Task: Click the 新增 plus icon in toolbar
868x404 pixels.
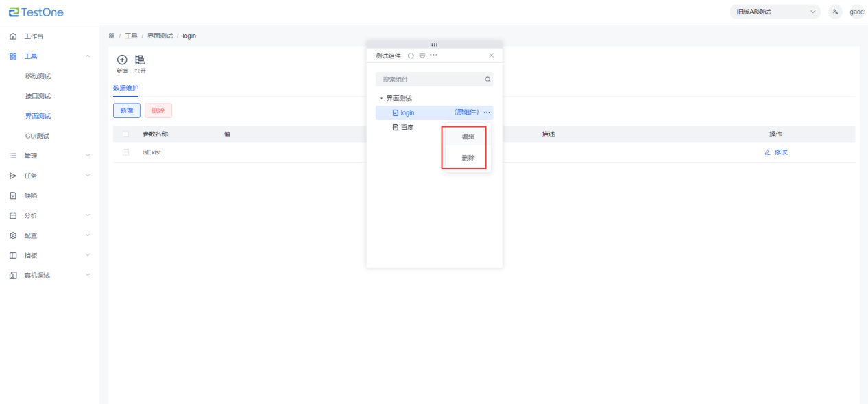Action: tap(122, 60)
